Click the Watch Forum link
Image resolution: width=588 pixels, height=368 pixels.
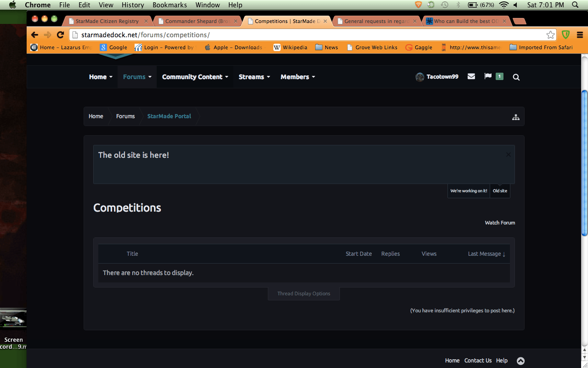click(x=500, y=223)
